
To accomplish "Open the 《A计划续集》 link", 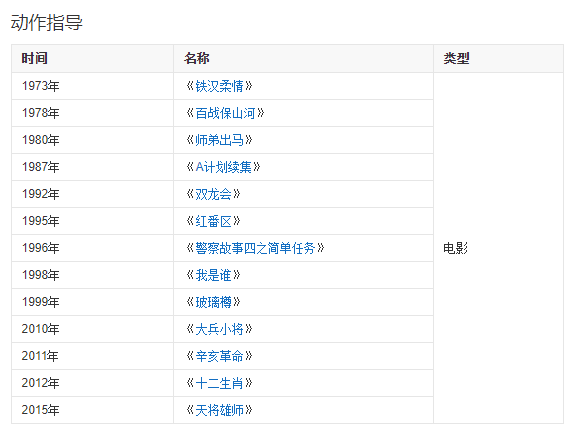I will (223, 167).
